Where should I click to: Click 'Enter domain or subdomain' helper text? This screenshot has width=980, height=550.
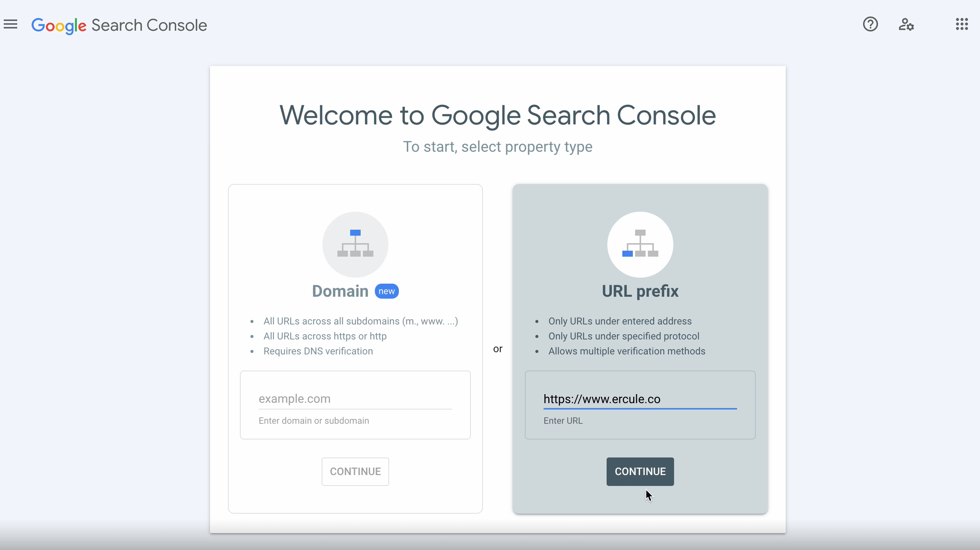313,421
